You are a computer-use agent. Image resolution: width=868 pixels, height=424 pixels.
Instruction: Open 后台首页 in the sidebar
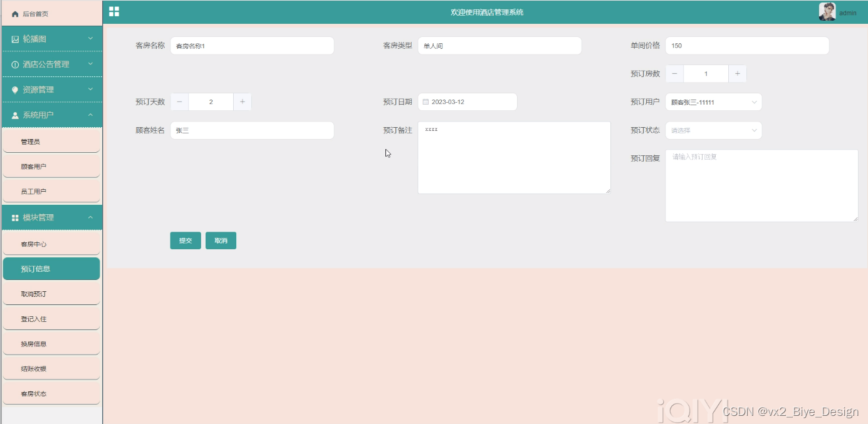click(51, 14)
